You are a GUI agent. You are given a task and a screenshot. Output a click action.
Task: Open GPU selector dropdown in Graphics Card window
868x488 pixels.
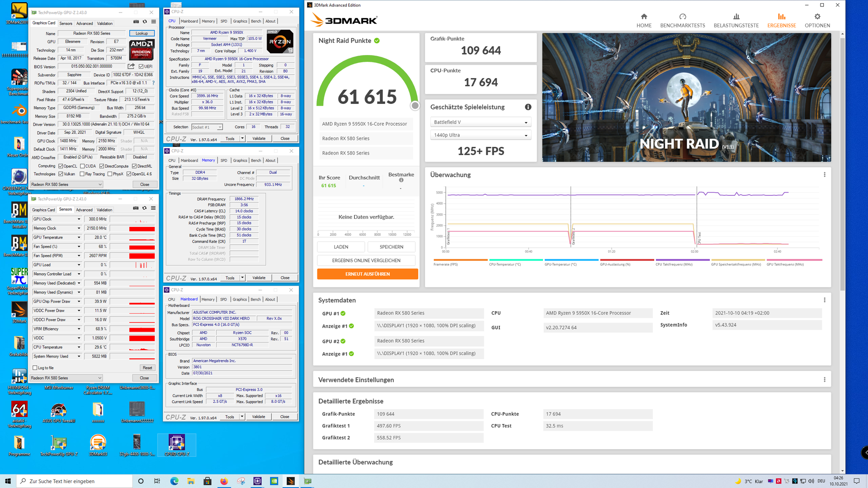tap(66, 184)
